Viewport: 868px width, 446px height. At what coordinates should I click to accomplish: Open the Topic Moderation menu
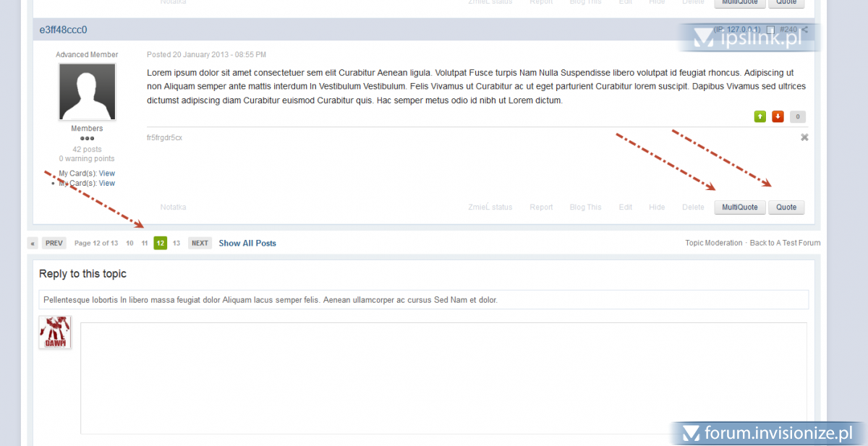(713, 243)
